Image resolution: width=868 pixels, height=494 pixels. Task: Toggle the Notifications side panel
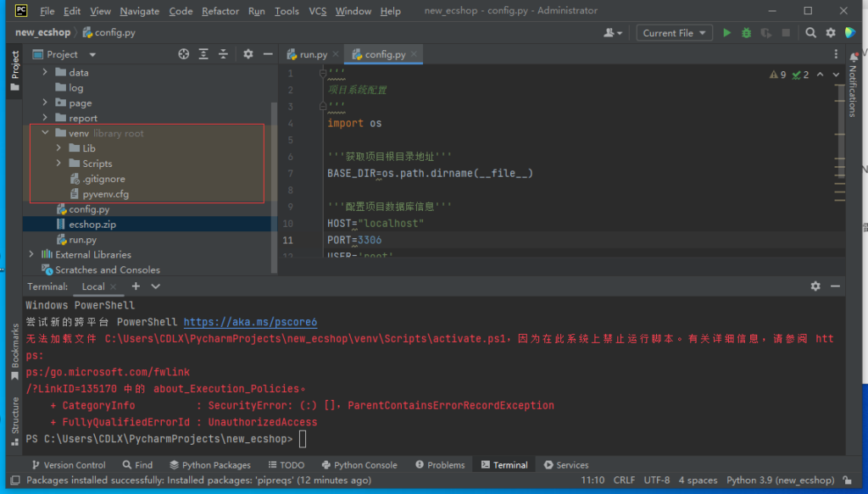853,85
